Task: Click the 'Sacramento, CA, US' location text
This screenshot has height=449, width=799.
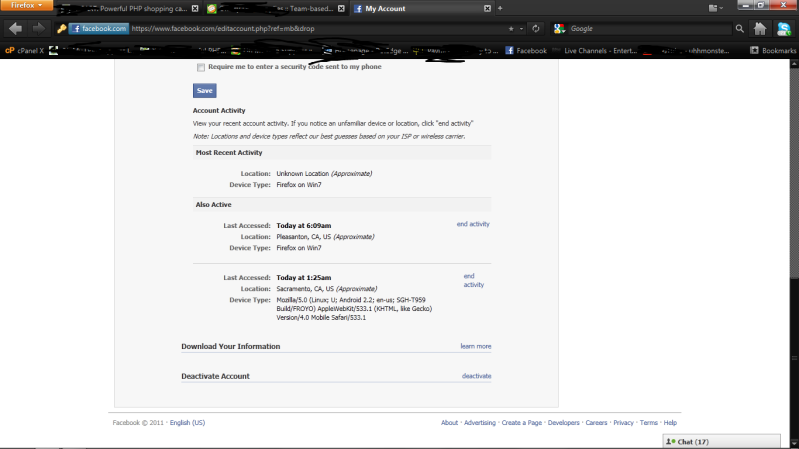Action: click(305, 288)
